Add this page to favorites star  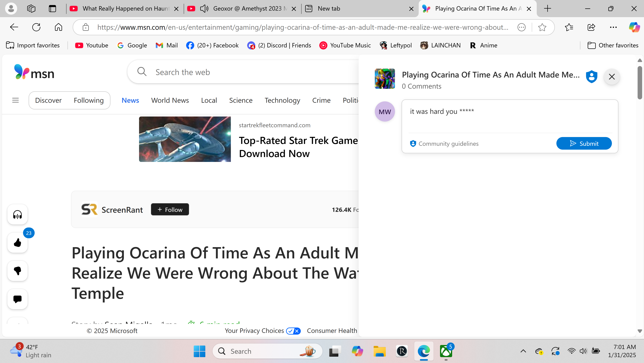(542, 27)
